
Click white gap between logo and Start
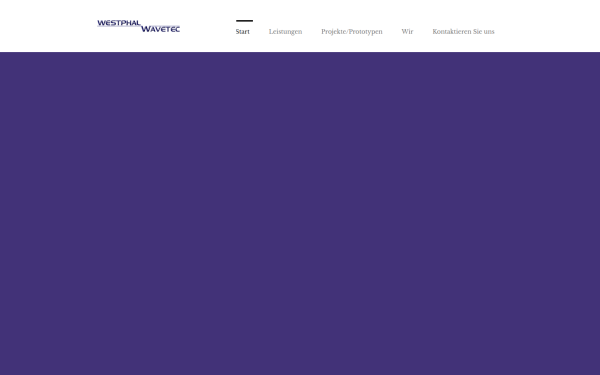(x=208, y=26)
